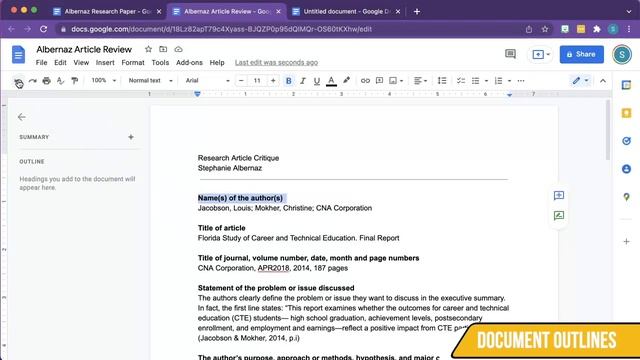Open comment history
Viewport: 640px width, 360px height.
510,54
